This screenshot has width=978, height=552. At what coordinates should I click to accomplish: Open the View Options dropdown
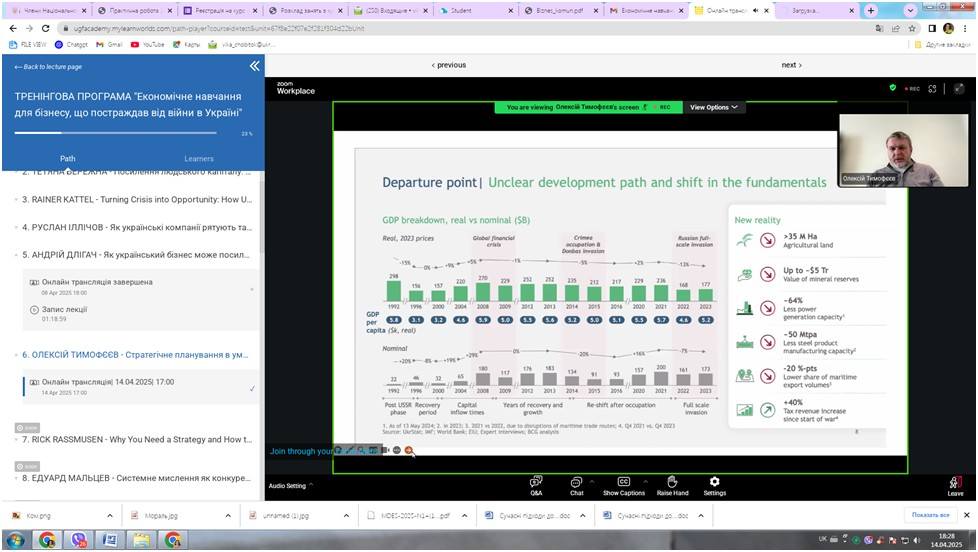coord(715,107)
